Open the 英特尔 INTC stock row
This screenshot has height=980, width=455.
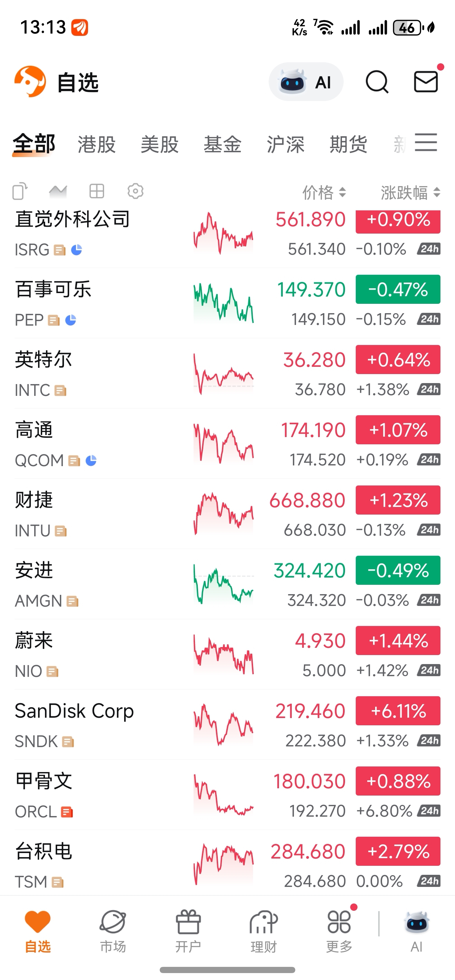(95, 374)
